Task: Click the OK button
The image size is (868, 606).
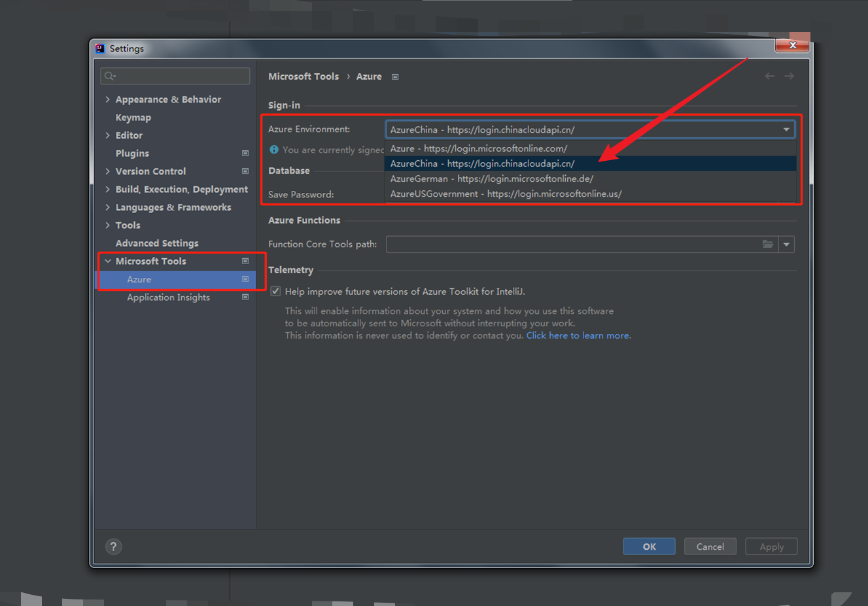Action: tap(649, 547)
